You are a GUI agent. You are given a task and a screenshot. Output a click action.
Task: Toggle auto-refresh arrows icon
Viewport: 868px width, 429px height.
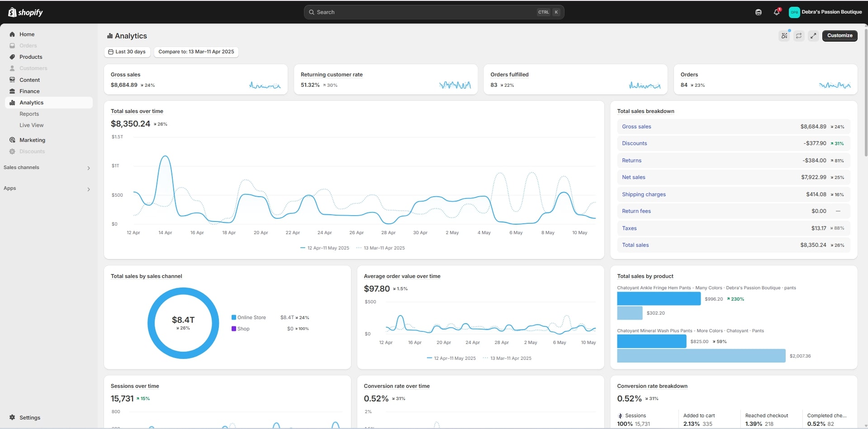tap(799, 36)
